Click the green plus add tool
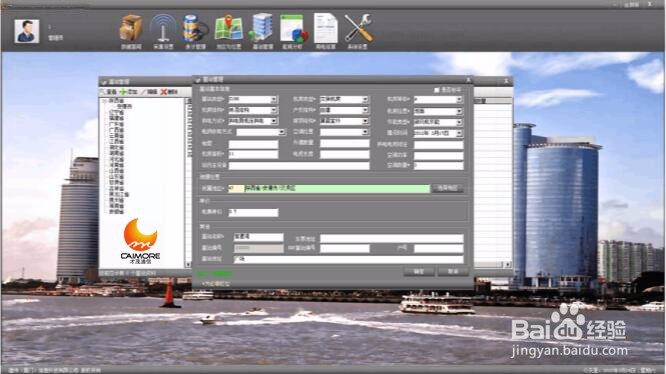 pos(128,92)
